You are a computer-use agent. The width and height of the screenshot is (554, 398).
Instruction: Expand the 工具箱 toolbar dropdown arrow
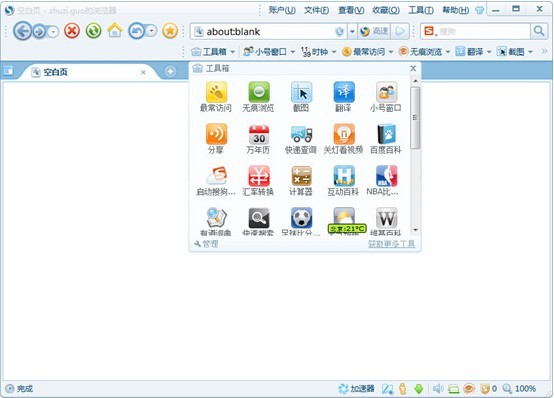click(232, 52)
